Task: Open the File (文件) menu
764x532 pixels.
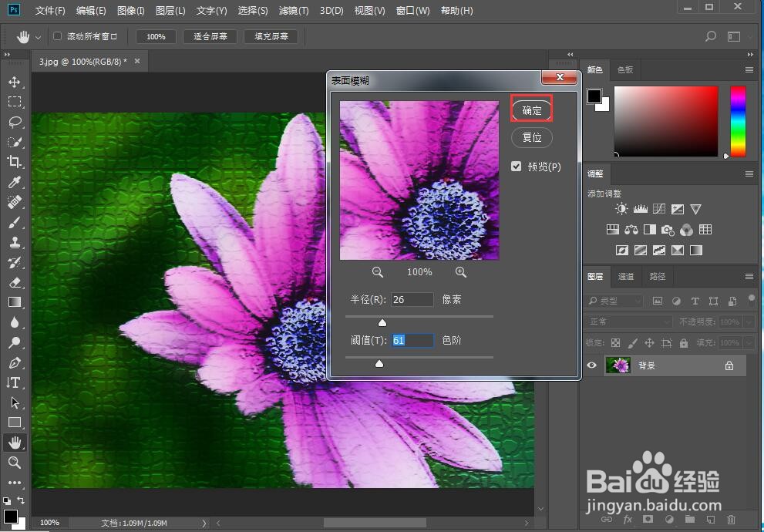Action: pyautogui.click(x=50, y=10)
